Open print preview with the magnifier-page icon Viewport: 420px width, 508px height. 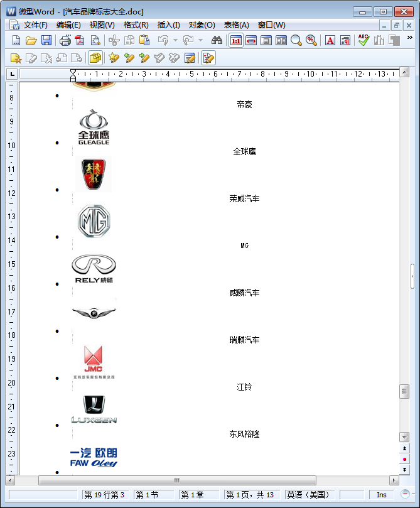click(x=95, y=40)
